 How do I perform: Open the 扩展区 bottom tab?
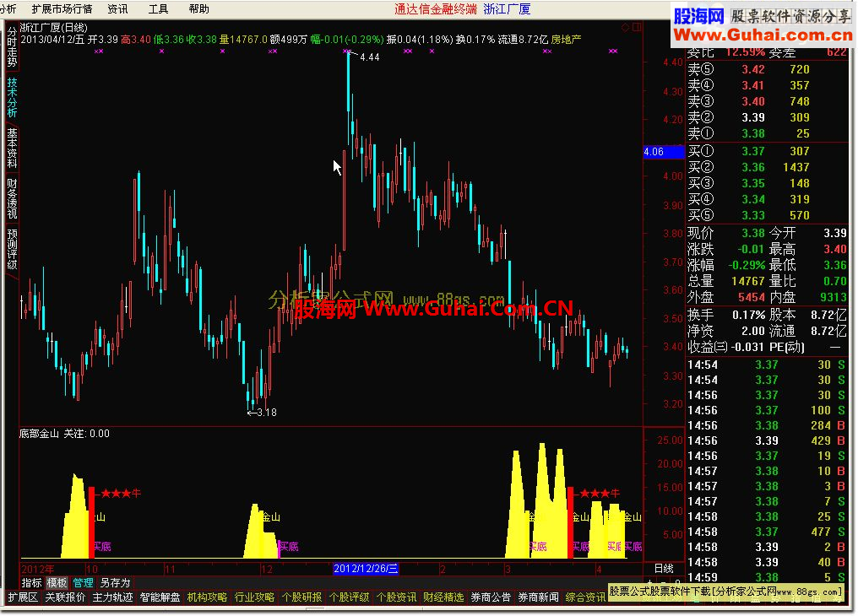pos(23,597)
